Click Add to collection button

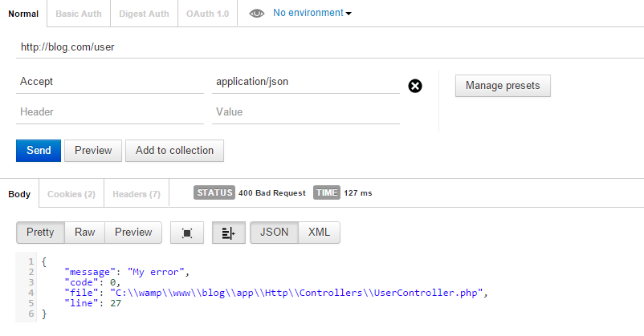point(174,150)
